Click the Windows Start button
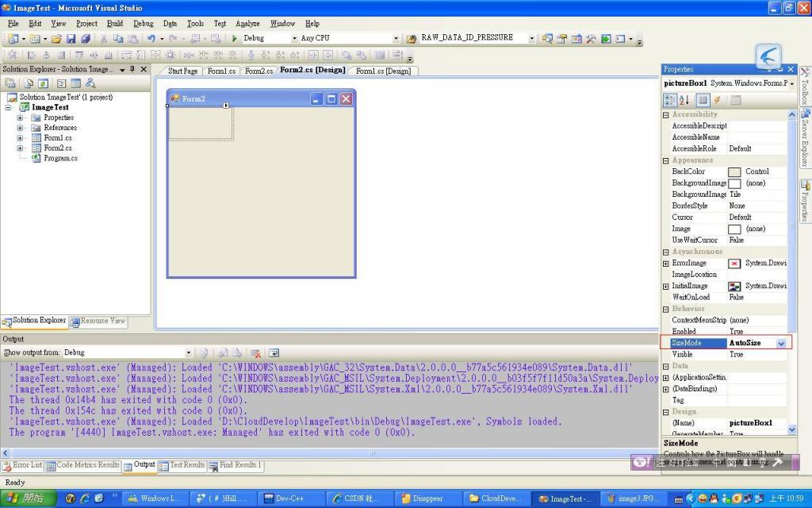The image size is (812, 508). point(27,498)
